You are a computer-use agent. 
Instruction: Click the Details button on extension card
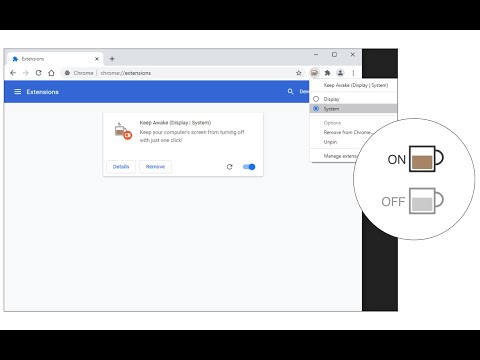[x=121, y=167]
